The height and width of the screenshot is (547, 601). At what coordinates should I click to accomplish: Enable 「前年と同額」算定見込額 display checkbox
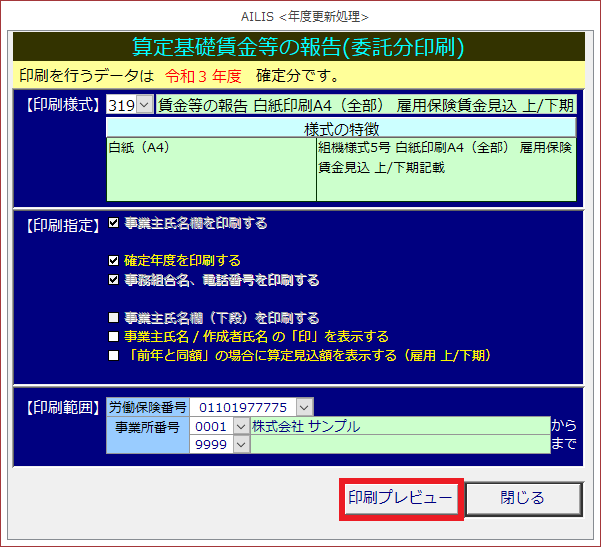coord(114,355)
